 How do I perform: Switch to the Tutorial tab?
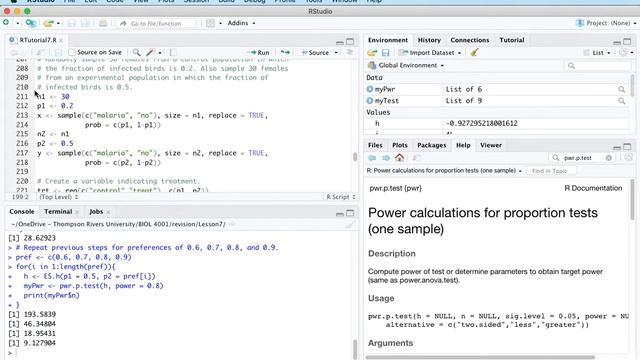[x=511, y=40]
